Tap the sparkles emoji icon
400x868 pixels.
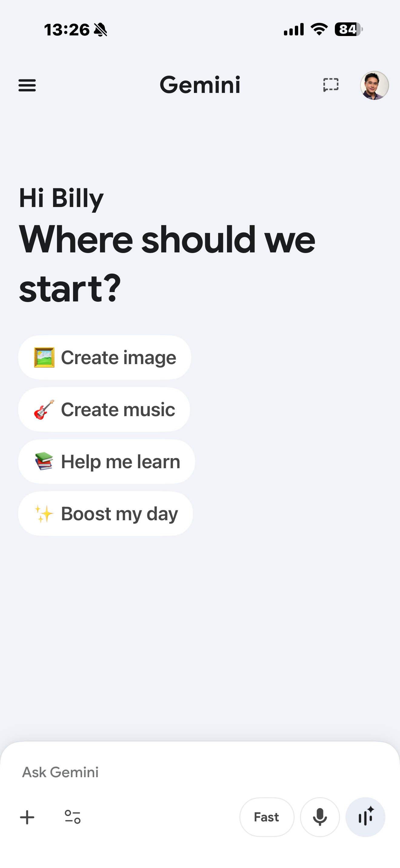point(44,514)
